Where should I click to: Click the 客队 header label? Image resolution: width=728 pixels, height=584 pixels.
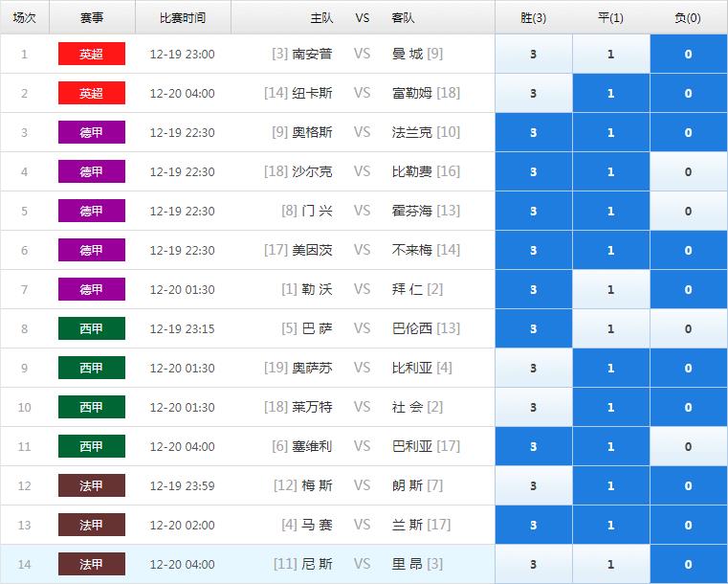click(403, 17)
